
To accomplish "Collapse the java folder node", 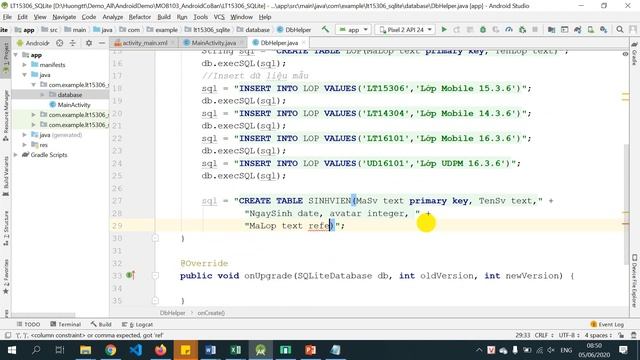I will 24,75.
